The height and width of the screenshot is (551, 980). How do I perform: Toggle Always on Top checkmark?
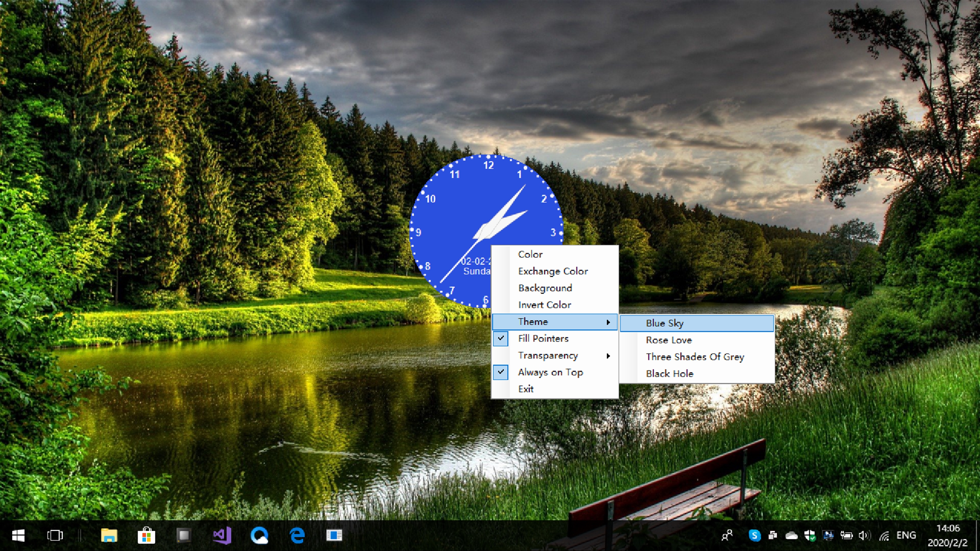click(550, 372)
